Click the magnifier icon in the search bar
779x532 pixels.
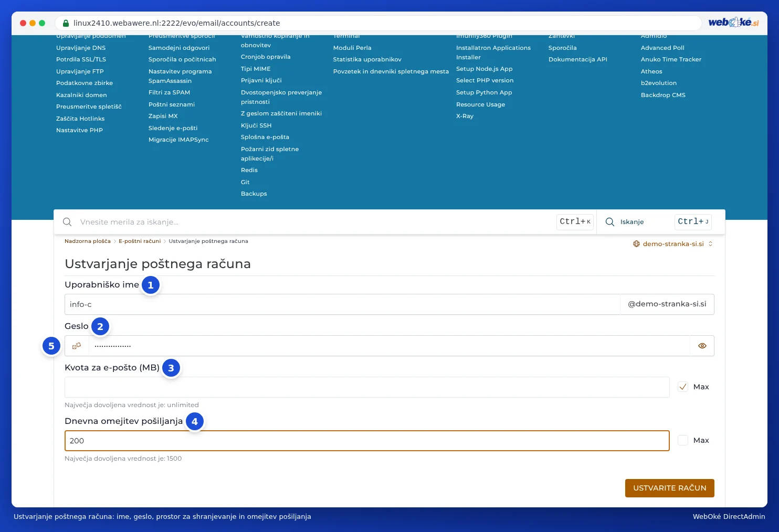[67, 222]
